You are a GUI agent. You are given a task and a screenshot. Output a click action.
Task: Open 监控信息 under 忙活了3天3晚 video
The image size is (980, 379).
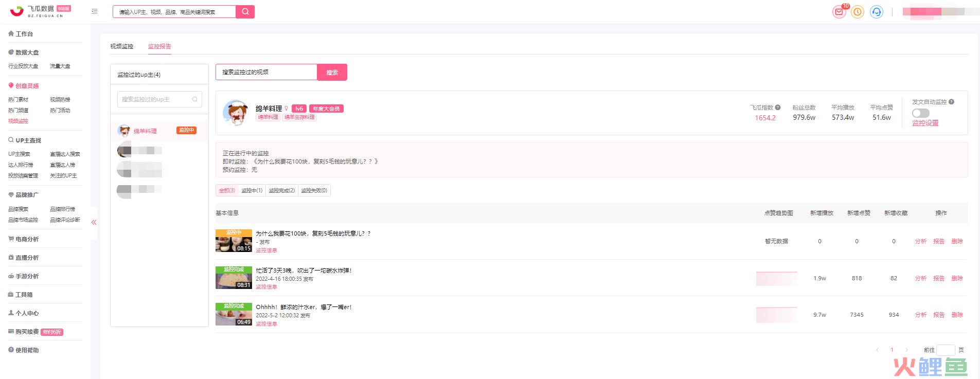point(266,287)
